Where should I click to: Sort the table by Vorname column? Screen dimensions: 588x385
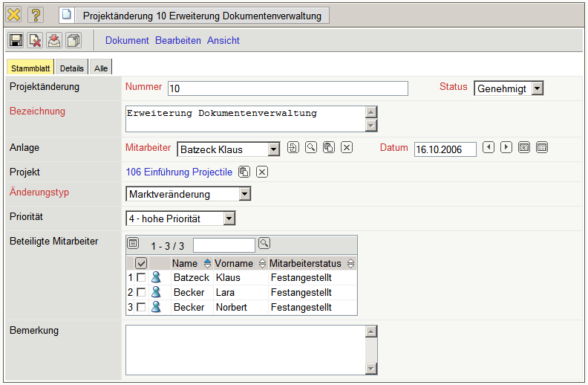(x=234, y=263)
